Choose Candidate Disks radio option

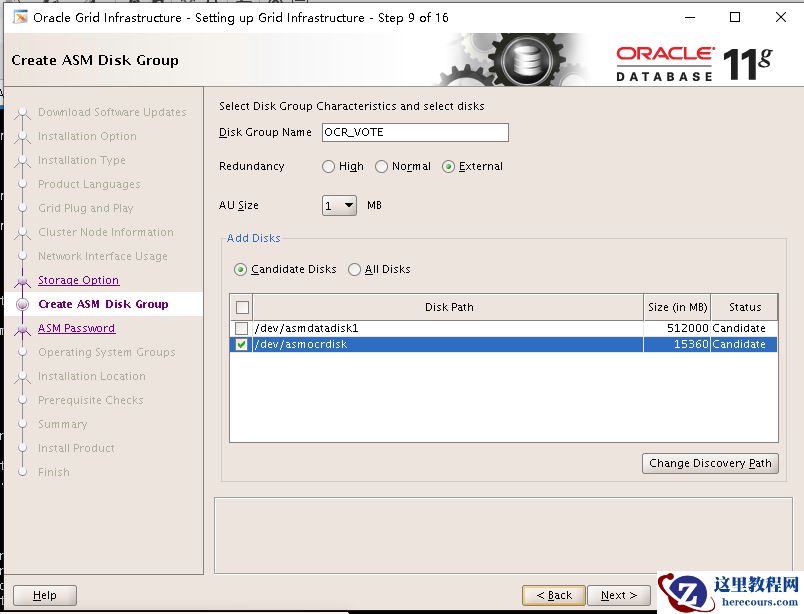(240, 269)
